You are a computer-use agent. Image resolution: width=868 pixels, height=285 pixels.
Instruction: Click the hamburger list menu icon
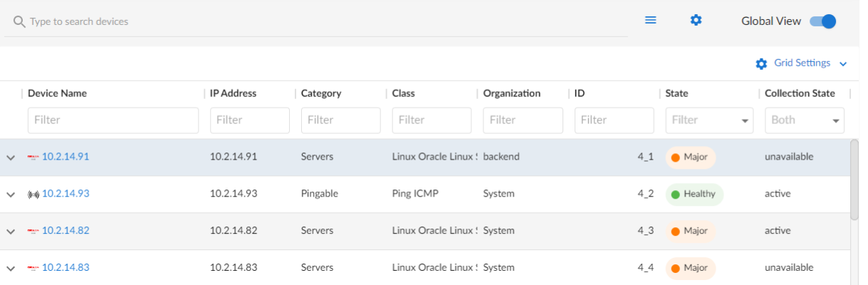click(x=650, y=20)
